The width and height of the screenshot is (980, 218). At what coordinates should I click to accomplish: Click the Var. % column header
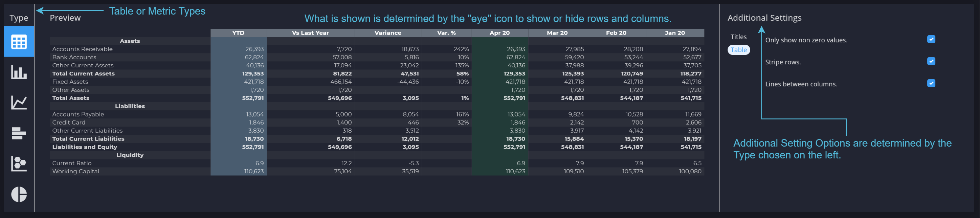(x=447, y=33)
